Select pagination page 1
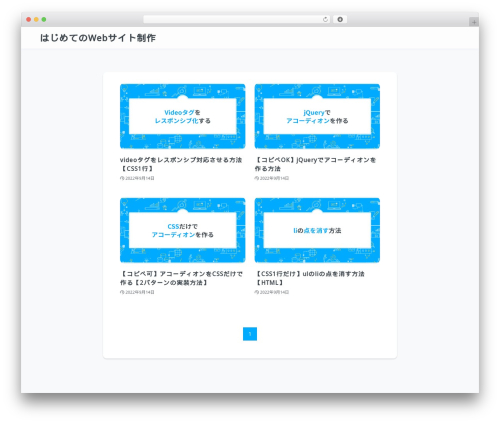The image size is (500, 423). click(250, 334)
